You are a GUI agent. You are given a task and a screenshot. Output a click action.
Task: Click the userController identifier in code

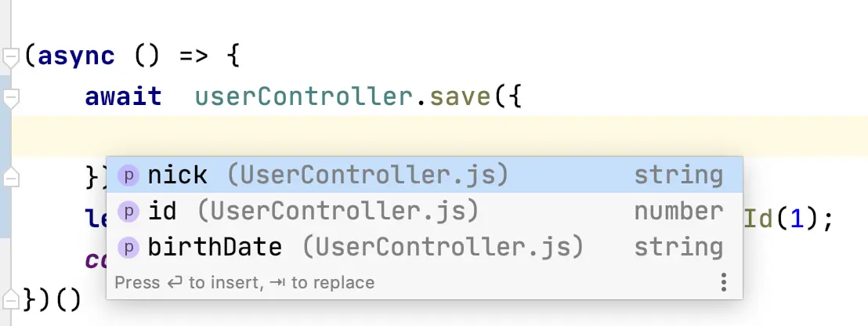point(304,97)
